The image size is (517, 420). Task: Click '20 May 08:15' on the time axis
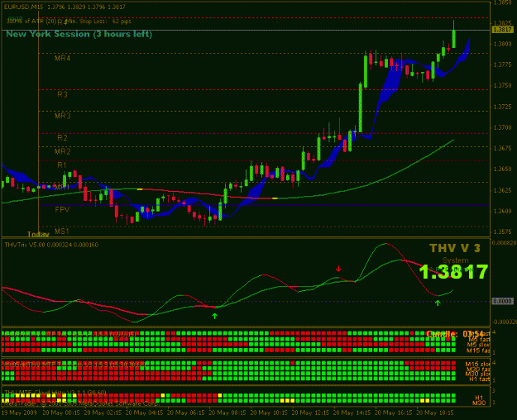(x=227, y=413)
